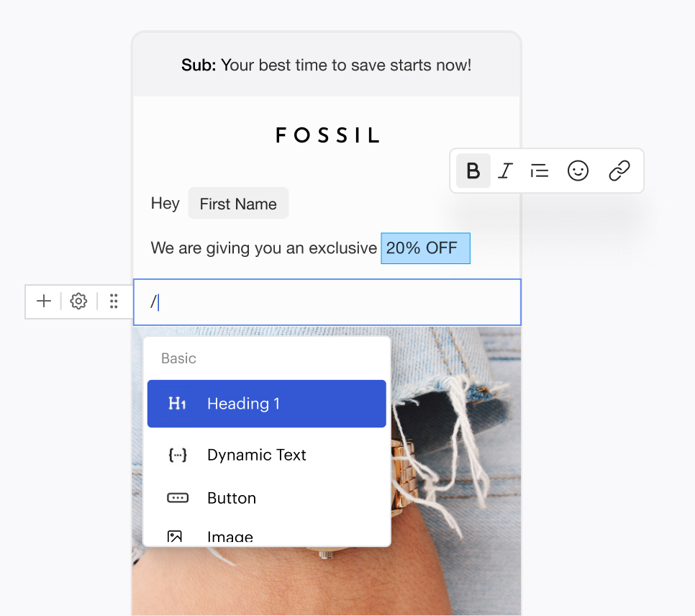This screenshot has height=616, width=695.
Task: Click the First Name dynamic tag
Action: pyautogui.click(x=238, y=204)
